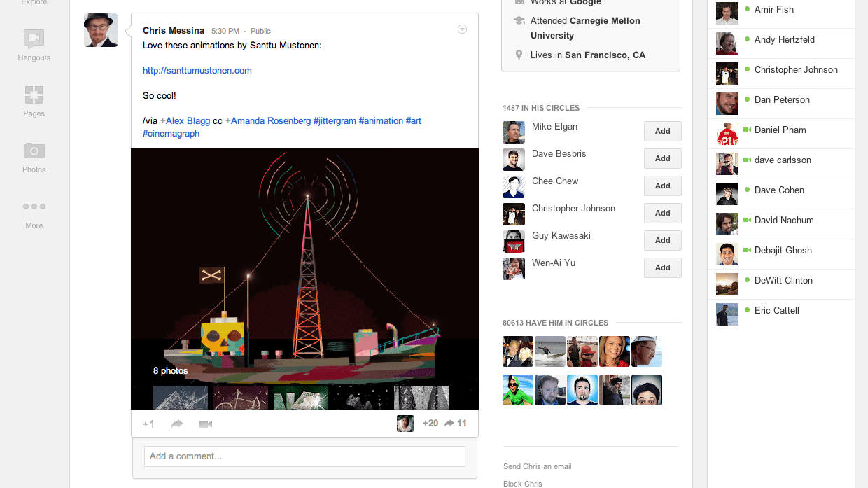Open the santtumustonen.com link
Image resolution: width=868 pixels, height=488 pixels.
[197, 70]
